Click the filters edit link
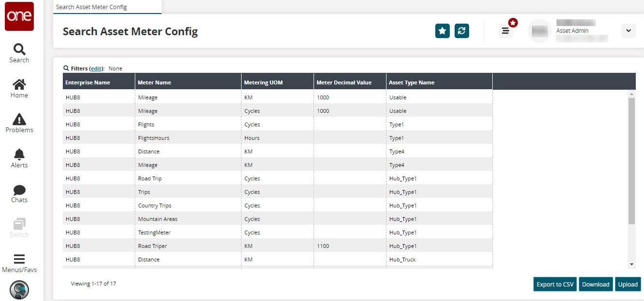Image resolution: width=644 pixels, height=301 pixels. 96,68
